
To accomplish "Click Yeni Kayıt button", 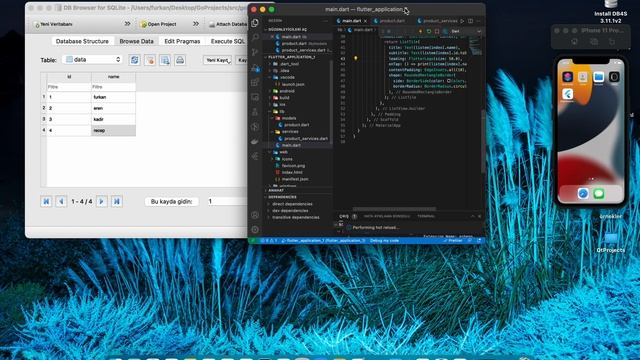I will pos(218,60).
